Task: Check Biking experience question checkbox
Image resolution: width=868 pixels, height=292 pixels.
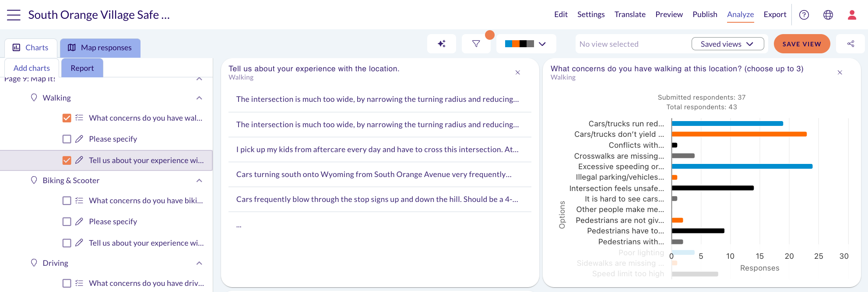Action: click(67, 243)
